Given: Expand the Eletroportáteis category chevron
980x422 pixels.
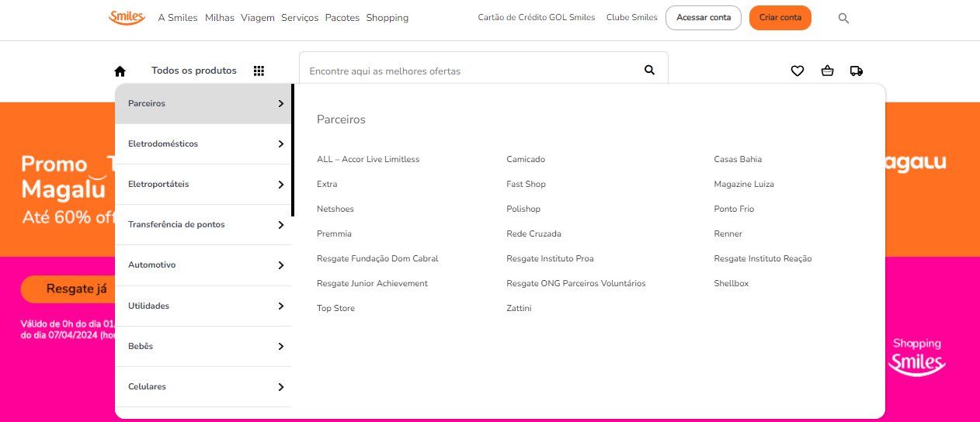Looking at the screenshot, I should tap(281, 185).
